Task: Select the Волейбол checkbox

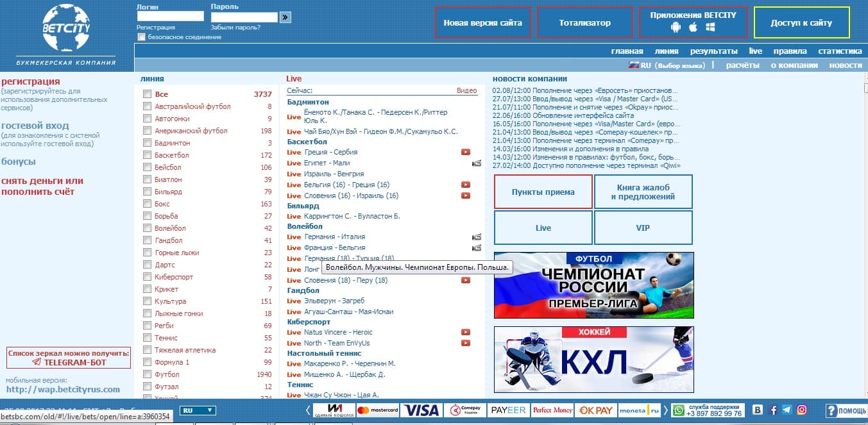Action: click(148, 228)
